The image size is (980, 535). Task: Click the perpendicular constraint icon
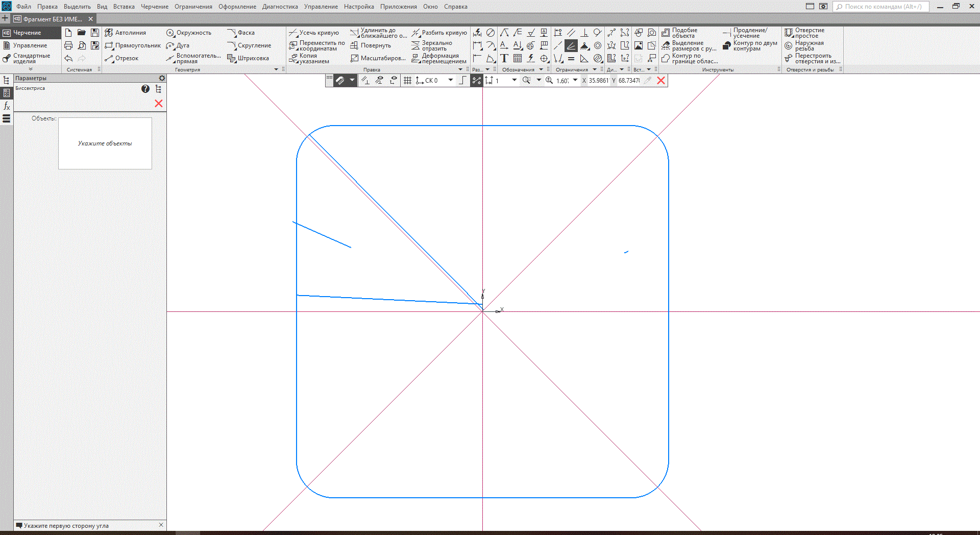click(584, 33)
